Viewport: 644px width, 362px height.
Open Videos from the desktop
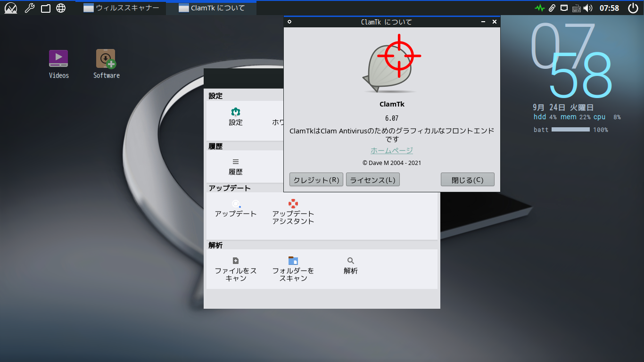tap(58, 59)
